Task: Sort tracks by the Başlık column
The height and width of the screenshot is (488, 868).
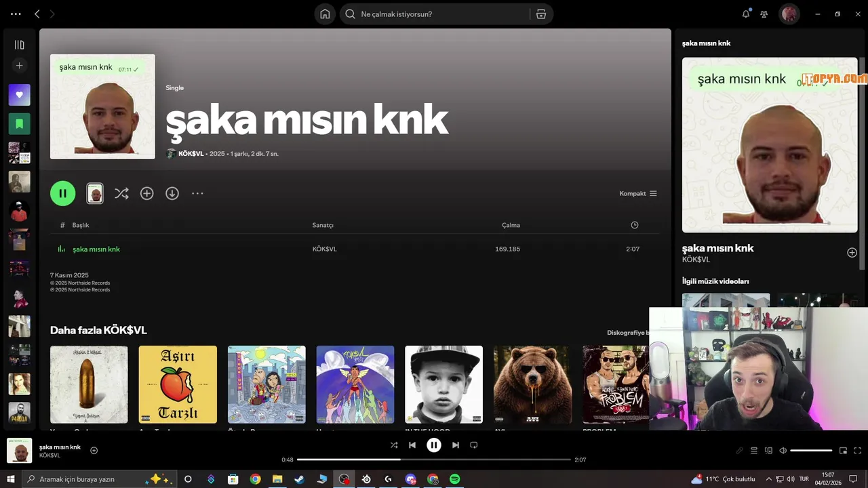Action: [x=81, y=225]
